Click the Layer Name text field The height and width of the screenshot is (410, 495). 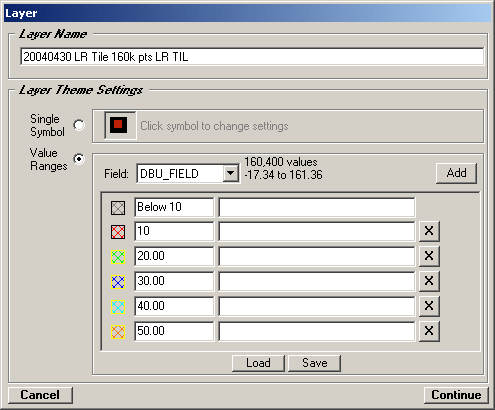(x=252, y=57)
